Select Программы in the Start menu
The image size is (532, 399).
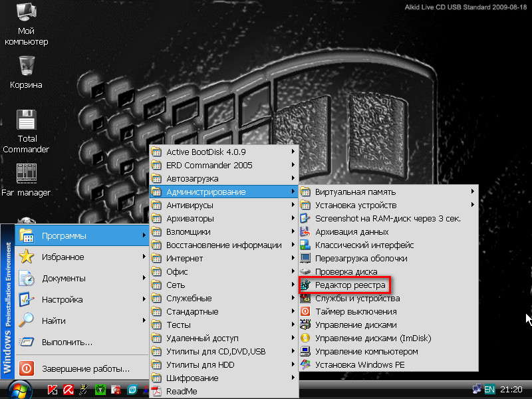[x=82, y=235]
